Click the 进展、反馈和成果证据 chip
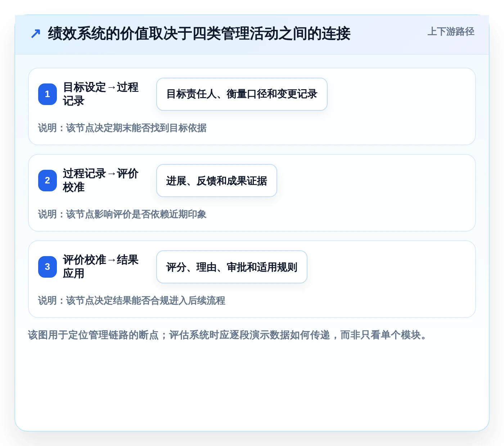 click(217, 181)
